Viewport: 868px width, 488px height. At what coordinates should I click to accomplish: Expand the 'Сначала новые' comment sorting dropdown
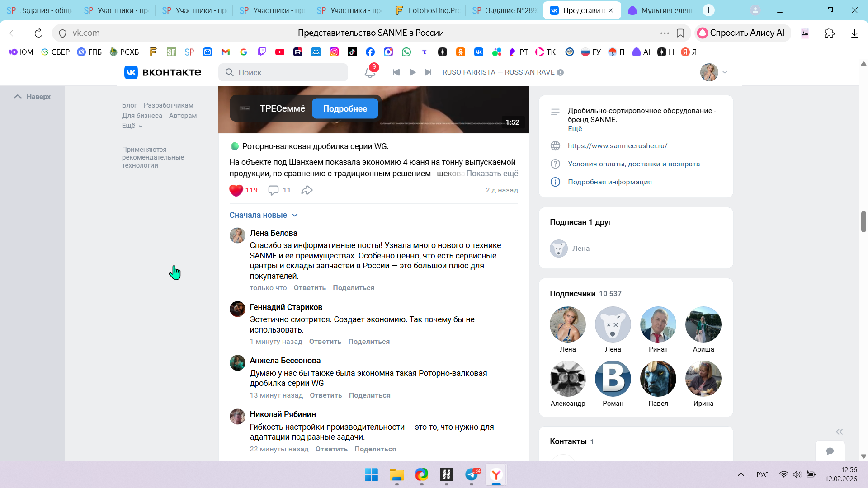coord(264,215)
